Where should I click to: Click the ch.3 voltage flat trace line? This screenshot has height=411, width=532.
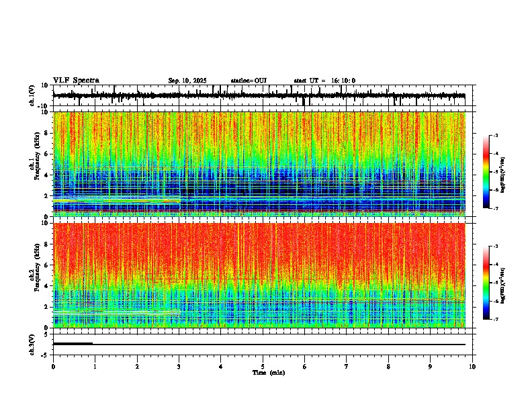click(259, 345)
